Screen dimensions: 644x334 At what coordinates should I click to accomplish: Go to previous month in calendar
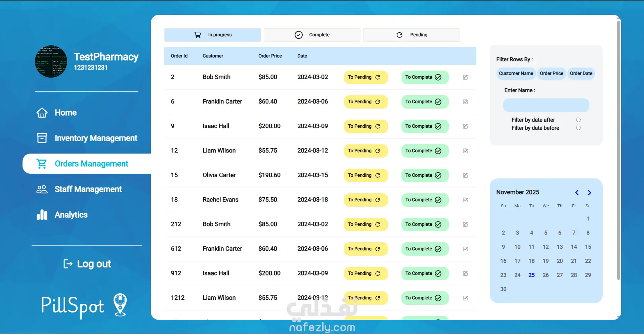577,193
